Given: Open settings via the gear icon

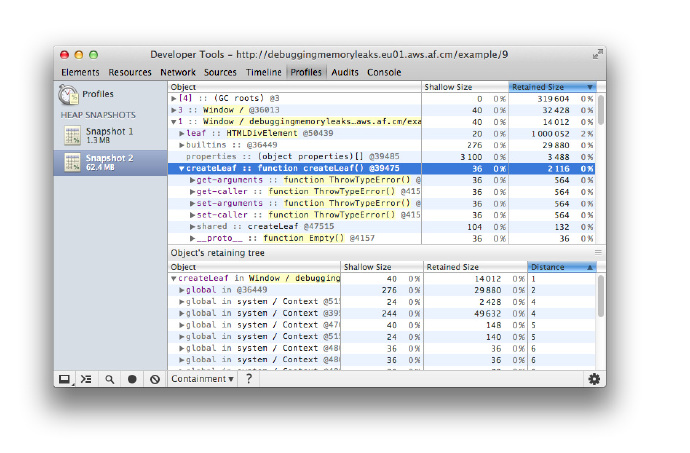Looking at the screenshot, I should pos(594,379).
